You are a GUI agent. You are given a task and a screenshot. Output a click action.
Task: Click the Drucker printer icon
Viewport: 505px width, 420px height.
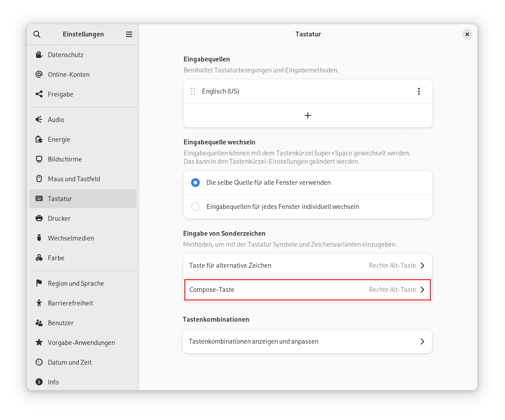pyautogui.click(x=39, y=218)
